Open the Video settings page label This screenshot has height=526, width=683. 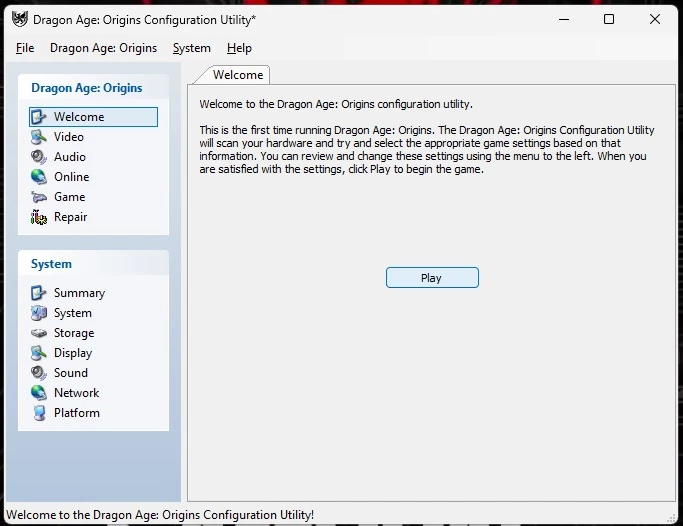click(x=69, y=137)
